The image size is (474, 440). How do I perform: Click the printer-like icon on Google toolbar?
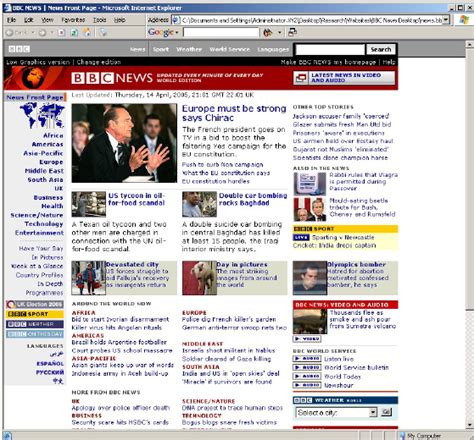(x=293, y=32)
